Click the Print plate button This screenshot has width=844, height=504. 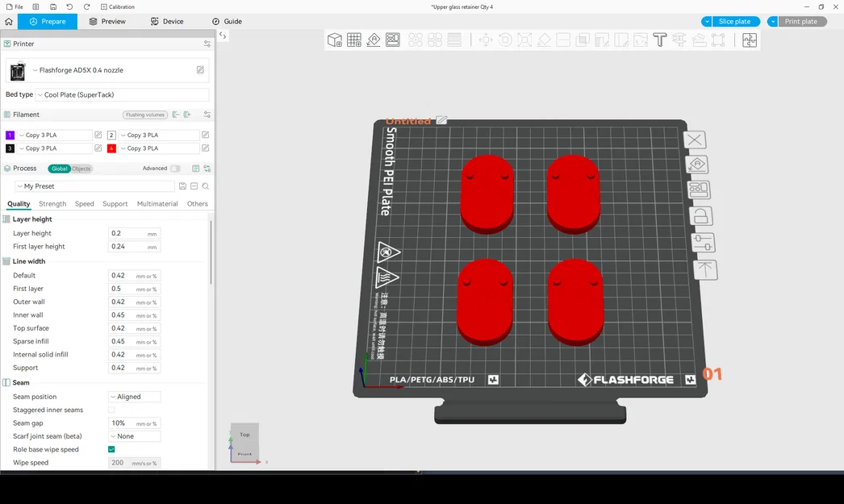[802, 22]
